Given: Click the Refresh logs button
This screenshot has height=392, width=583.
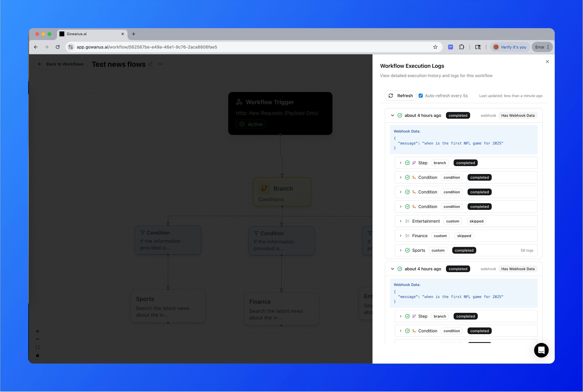Looking at the screenshot, I should (x=400, y=96).
